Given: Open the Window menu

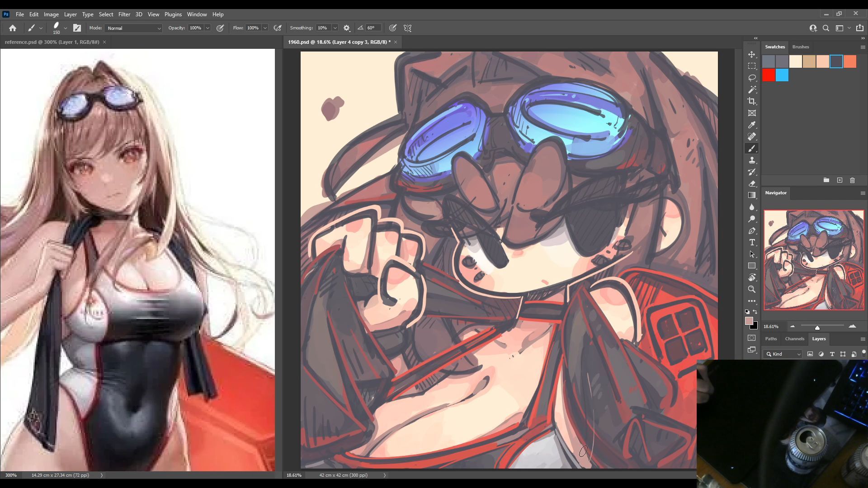Looking at the screenshot, I should [197, 14].
